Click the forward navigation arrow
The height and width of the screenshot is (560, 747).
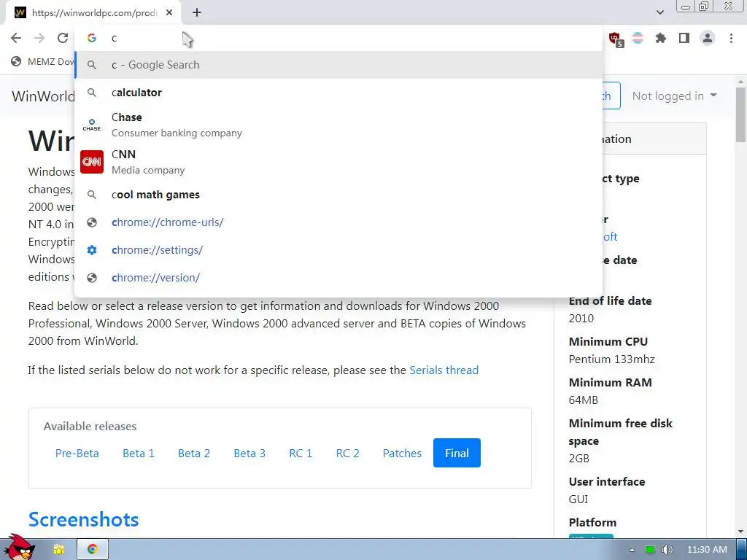point(39,38)
